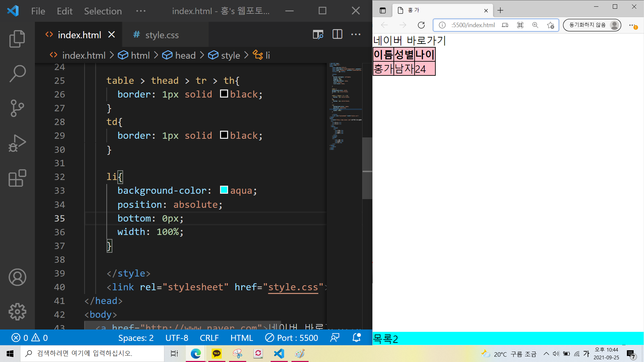Open the Accounts menu icon

point(17,277)
